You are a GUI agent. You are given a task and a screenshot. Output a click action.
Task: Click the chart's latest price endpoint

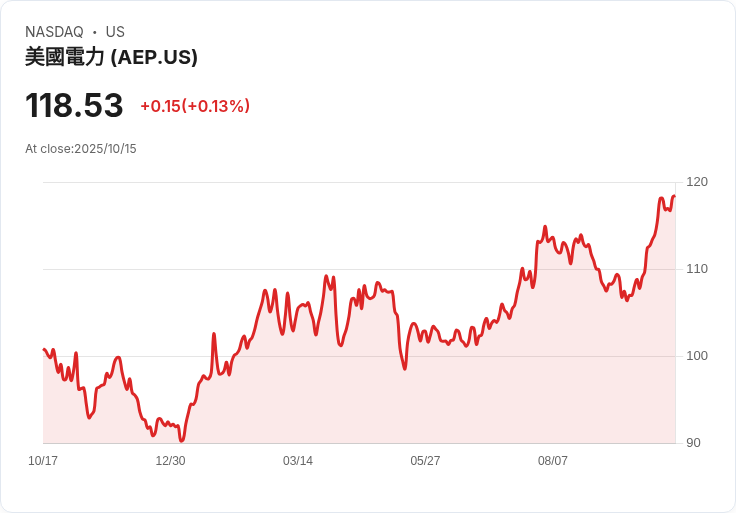click(x=675, y=196)
